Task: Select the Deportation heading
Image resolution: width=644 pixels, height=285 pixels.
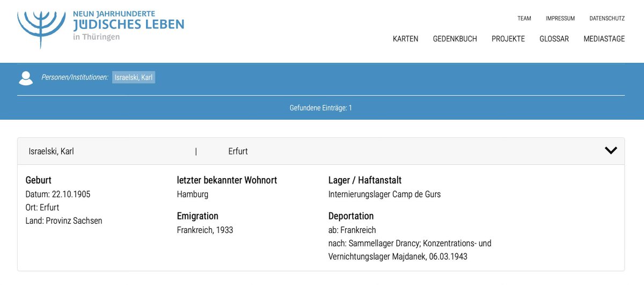Action: click(351, 216)
